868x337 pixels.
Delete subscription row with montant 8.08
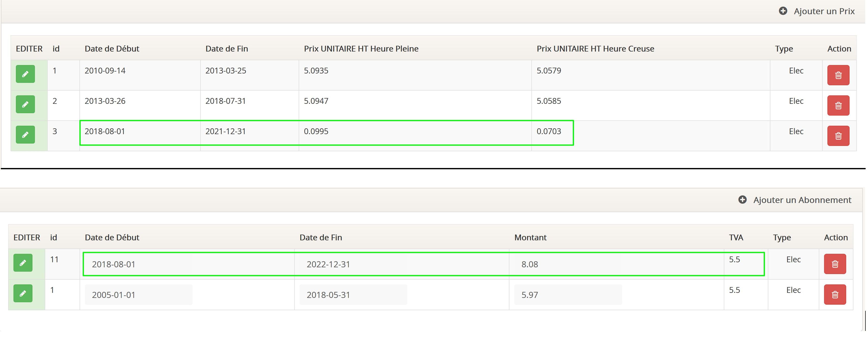click(835, 264)
